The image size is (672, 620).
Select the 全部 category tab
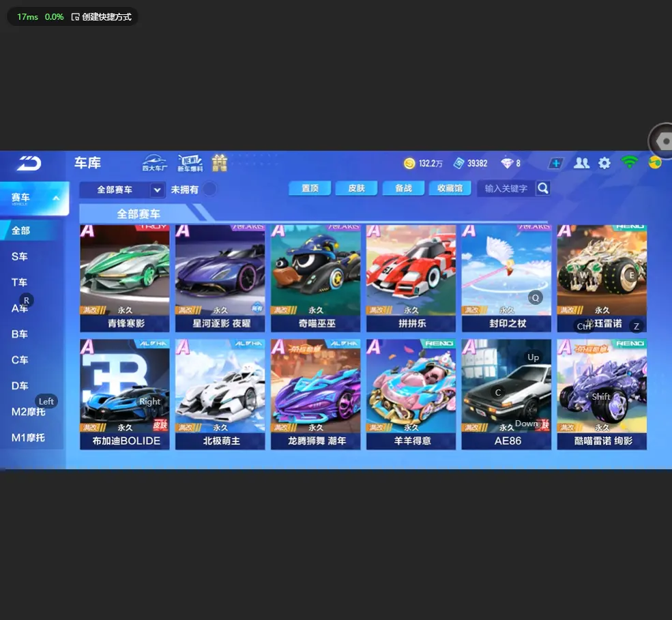(32, 231)
